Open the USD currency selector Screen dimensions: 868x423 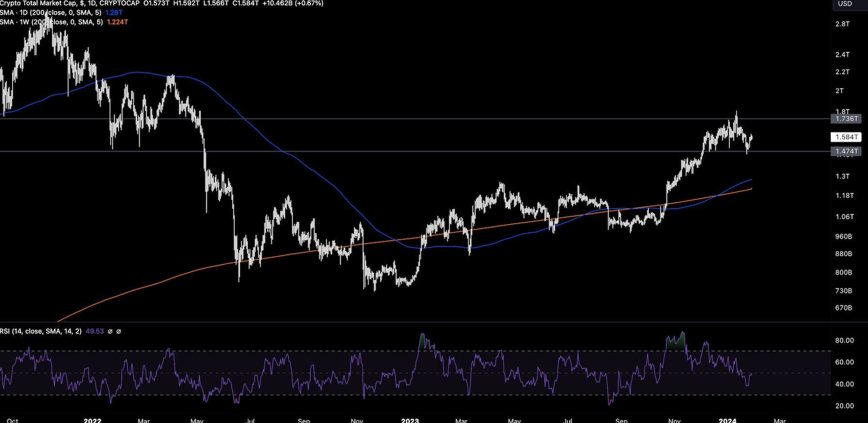[x=845, y=4]
